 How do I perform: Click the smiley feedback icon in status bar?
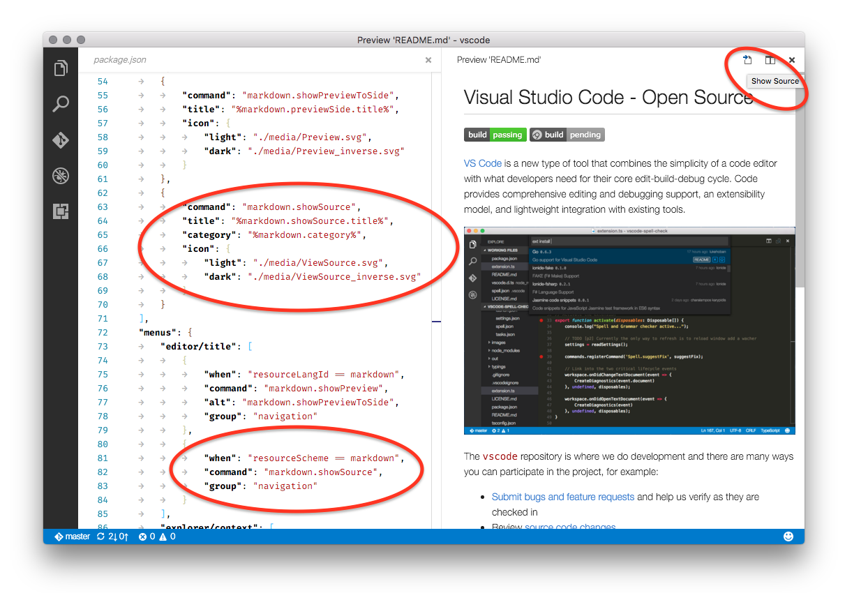(788, 536)
